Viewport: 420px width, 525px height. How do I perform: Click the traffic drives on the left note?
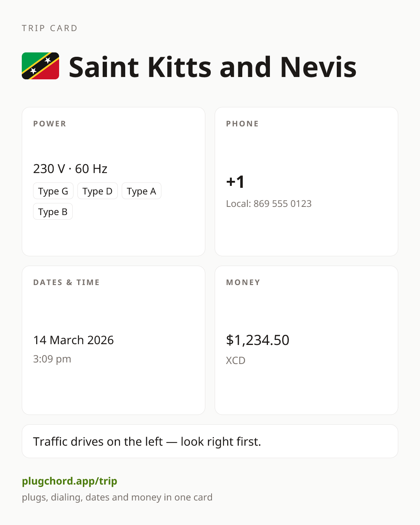[147, 442]
